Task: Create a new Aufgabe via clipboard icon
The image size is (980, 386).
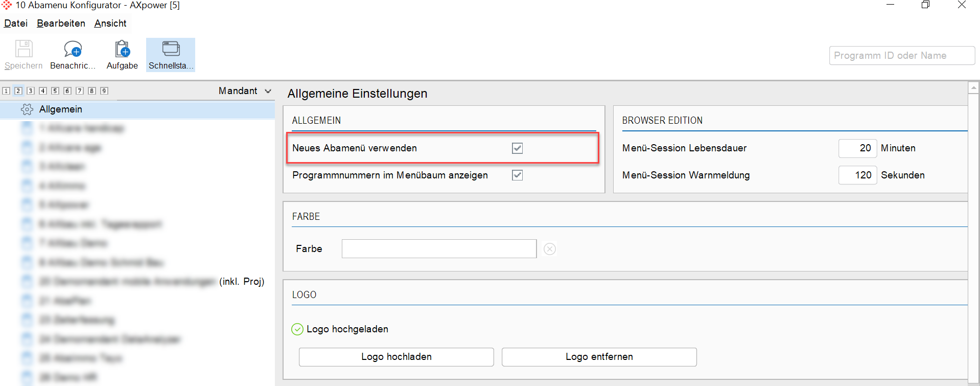Action: coord(122,49)
